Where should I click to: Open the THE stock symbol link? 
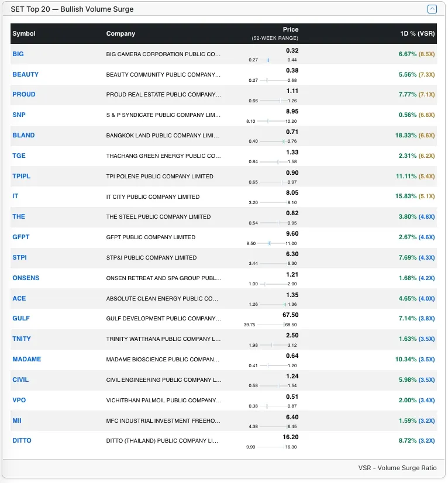[x=19, y=216]
